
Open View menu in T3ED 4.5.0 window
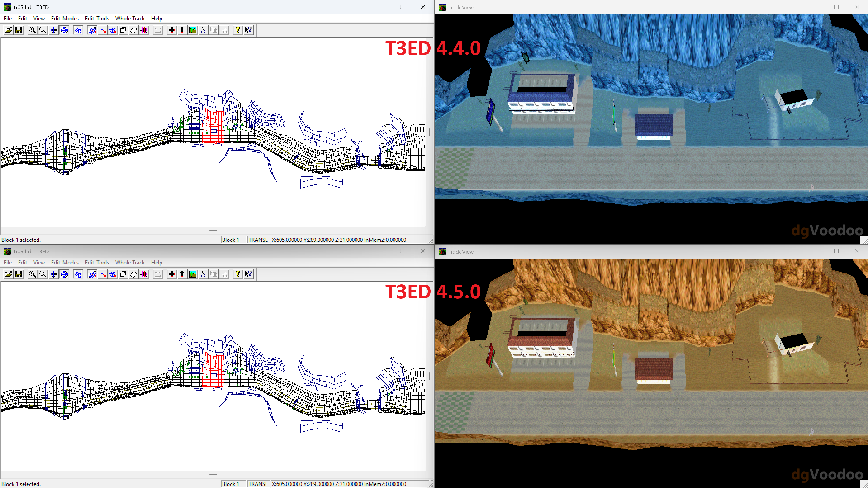pos(39,262)
